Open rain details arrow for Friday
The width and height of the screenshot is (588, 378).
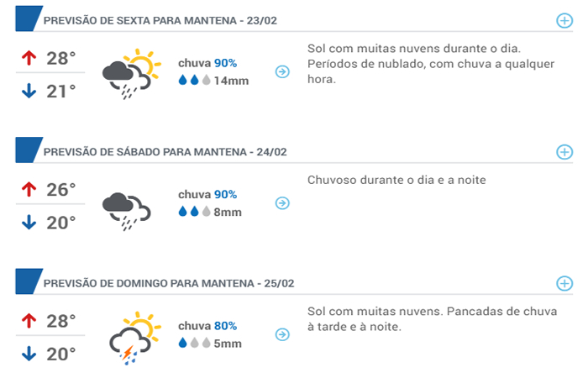[282, 71]
